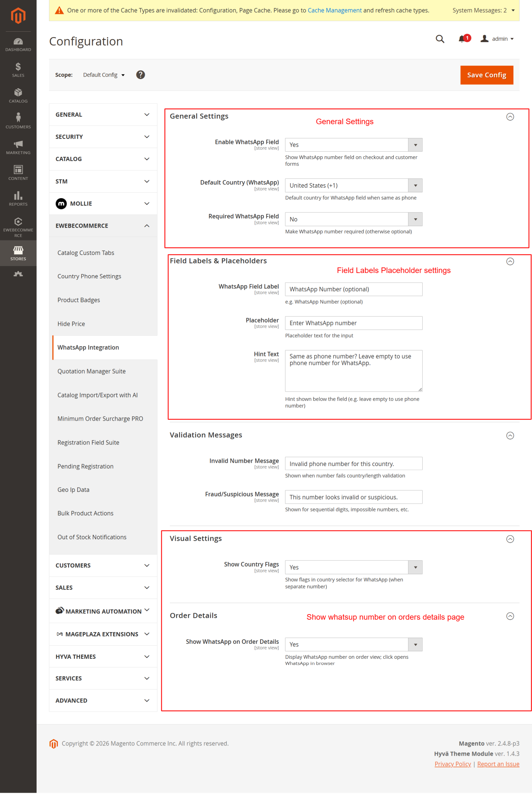Screen dimensions: 532x794
Task: Follow the Cache Management link
Action: (x=334, y=10)
